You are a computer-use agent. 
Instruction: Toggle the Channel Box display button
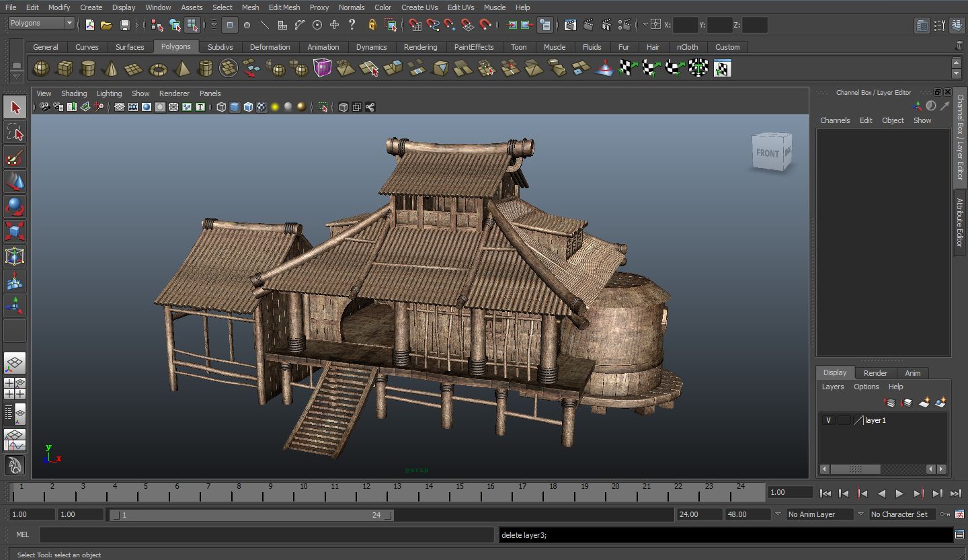coord(957,25)
